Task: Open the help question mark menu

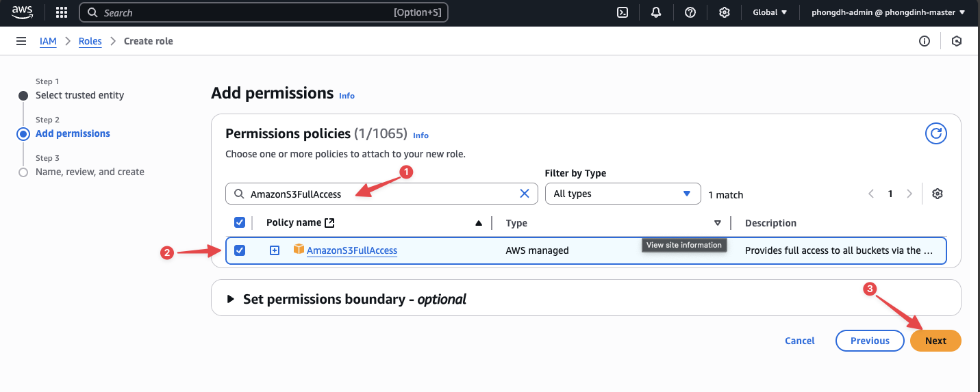Action: [x=690, y=12]
